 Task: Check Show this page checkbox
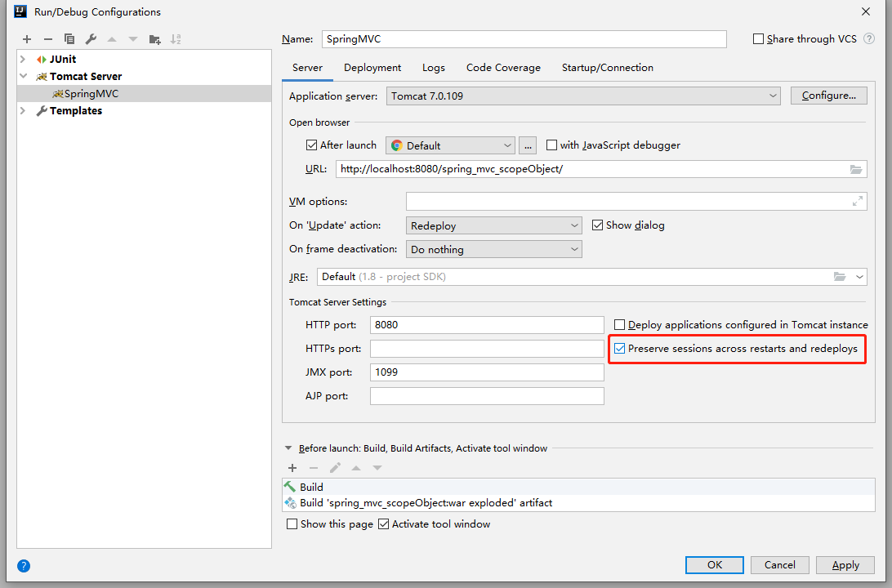[292, 524]
